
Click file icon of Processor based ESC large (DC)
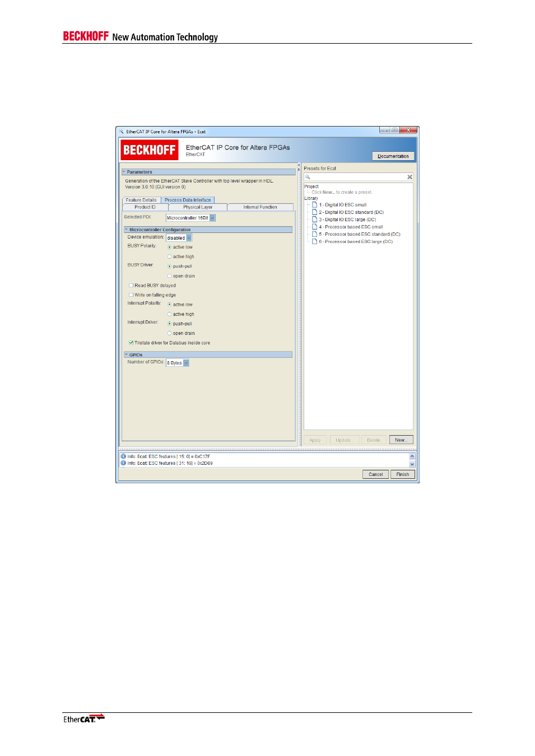[x=315, y=241]
